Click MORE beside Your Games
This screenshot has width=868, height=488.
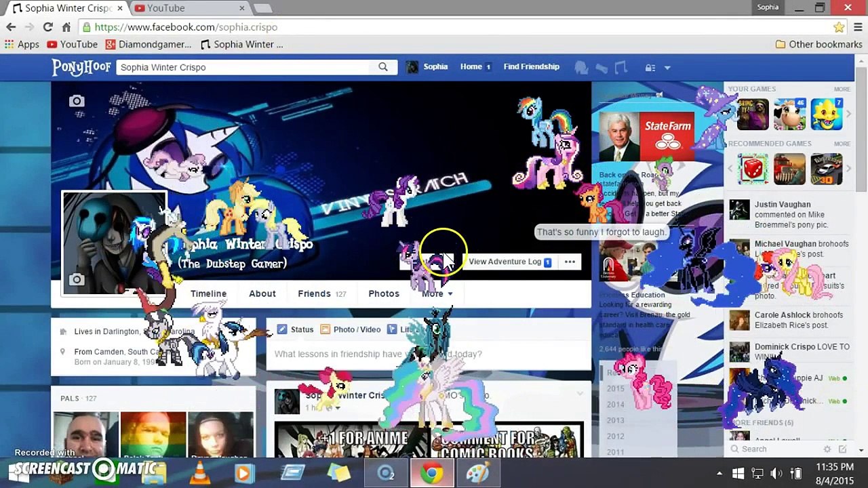coord(842,89)
